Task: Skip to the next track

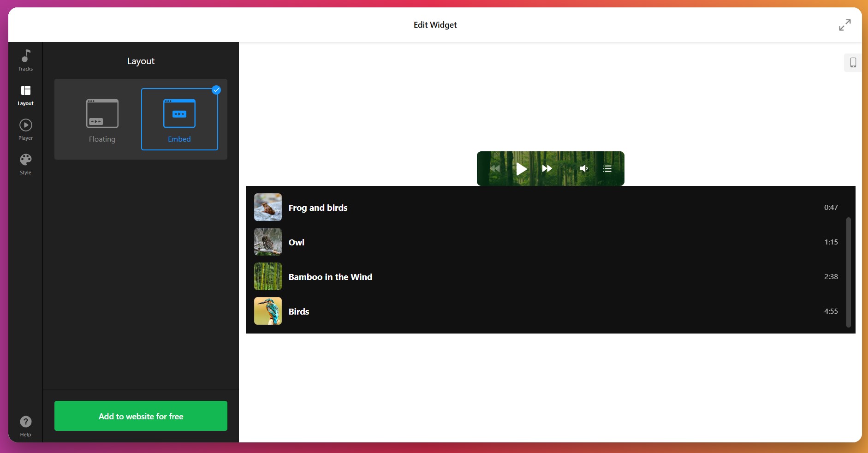Action: pyautogui.click(x=546, y=168)
